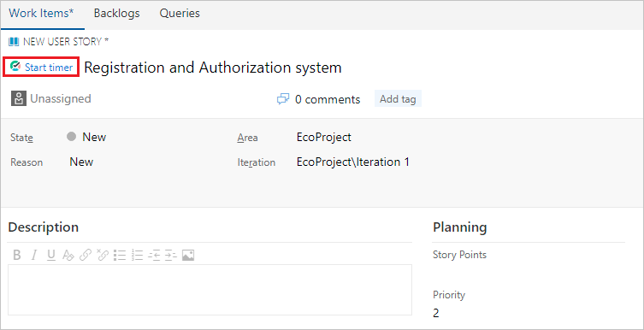Image resolution: width=644 pixels, height=330 pixels.
Task: Click the Start timer button
Action: click(41, 68)
